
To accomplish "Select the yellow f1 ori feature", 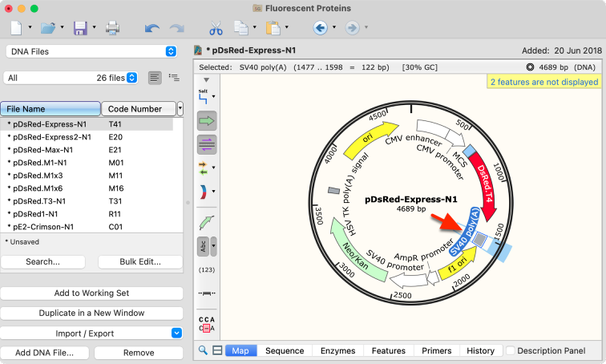I will click(x=458, y=265).
